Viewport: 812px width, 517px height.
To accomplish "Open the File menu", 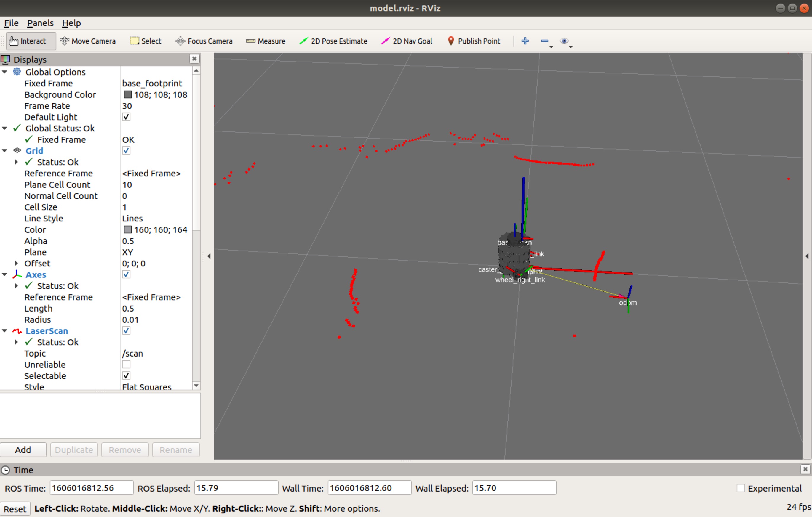I will (x=11, y=23).
